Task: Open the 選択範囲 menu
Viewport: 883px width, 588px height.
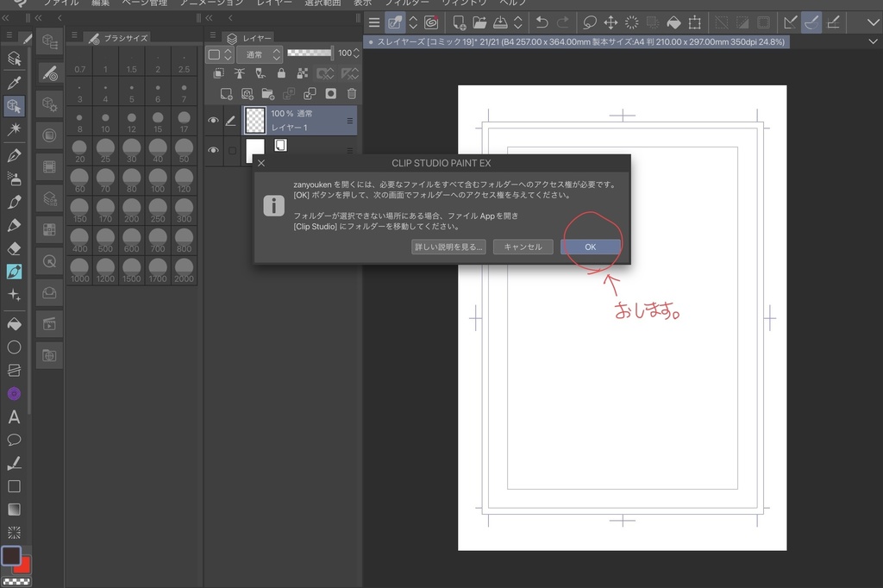Action: 323,3
